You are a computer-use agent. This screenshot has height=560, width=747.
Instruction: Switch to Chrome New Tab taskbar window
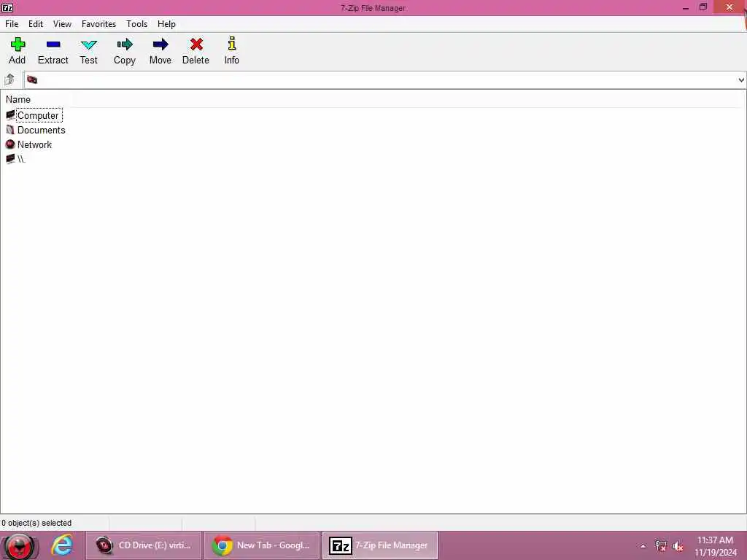coord(262,545)
